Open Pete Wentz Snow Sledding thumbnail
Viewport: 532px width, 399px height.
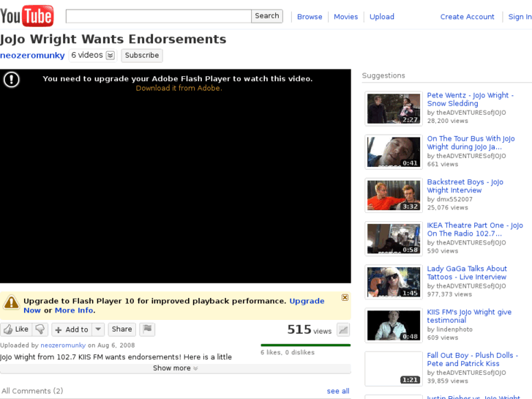(394, 108)
